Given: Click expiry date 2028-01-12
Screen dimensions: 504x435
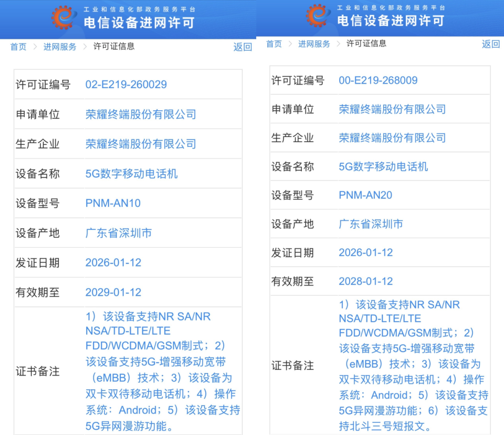Looking at the screenshot, I should point(366,281).
